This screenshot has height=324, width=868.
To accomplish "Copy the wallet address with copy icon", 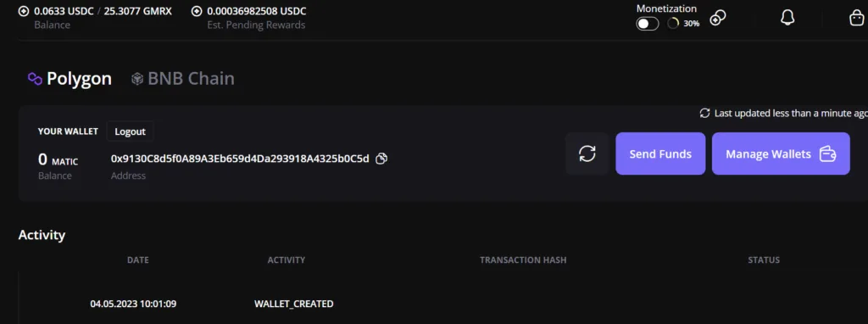I will coord(381,159).
